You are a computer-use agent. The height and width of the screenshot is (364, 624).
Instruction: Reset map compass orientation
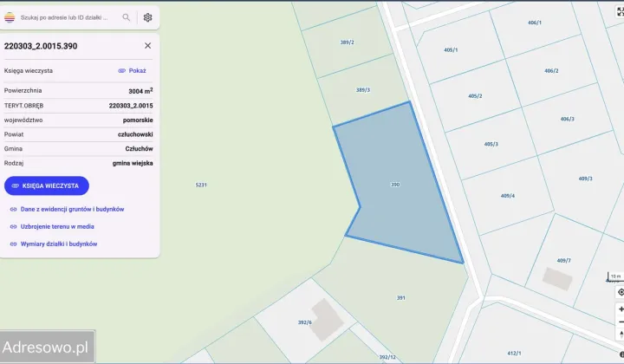coord(621,335)
